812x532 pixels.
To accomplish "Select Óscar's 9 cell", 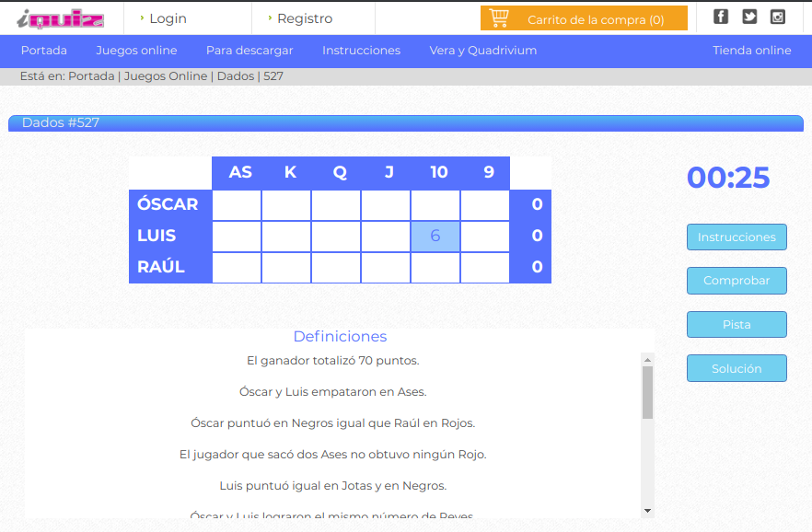I will (x=485, y=205).
